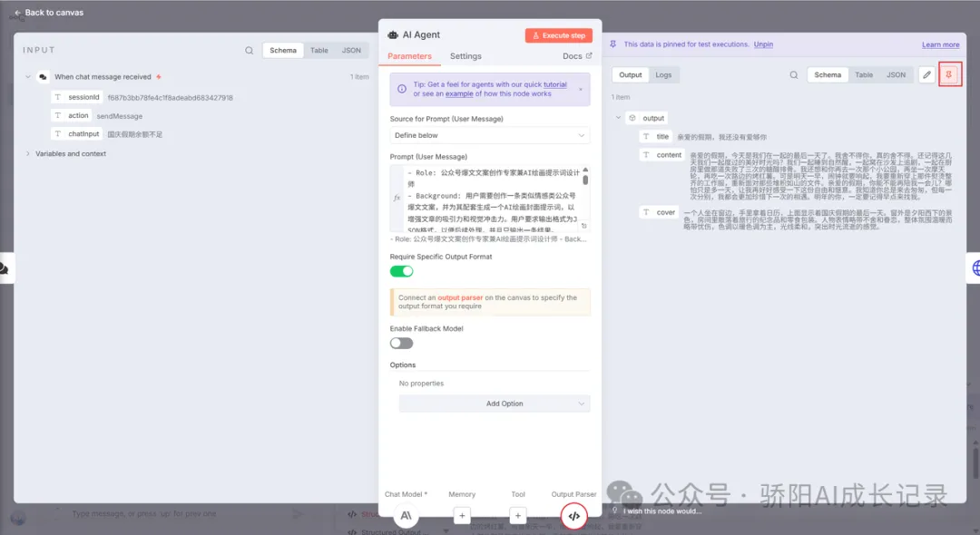This screenshot has height=535, width=980.
Task: Select the sessionId field
Action: click(x=77, y=97)
